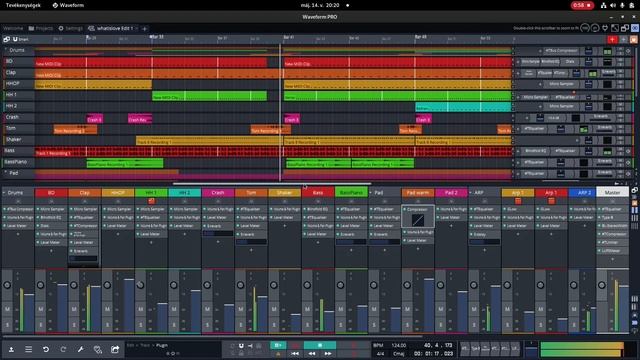
Task: Mute the Crash mixer channel
Action: pos(207,309)
